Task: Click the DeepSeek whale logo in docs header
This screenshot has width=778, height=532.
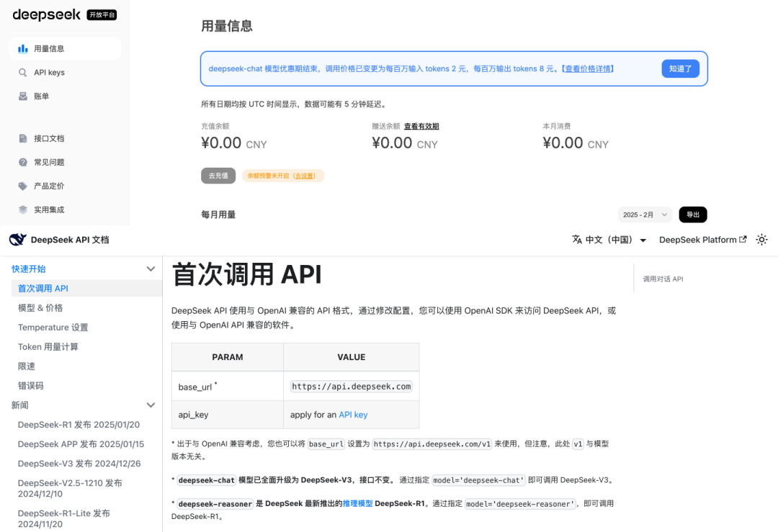Action: coord(18,240)
